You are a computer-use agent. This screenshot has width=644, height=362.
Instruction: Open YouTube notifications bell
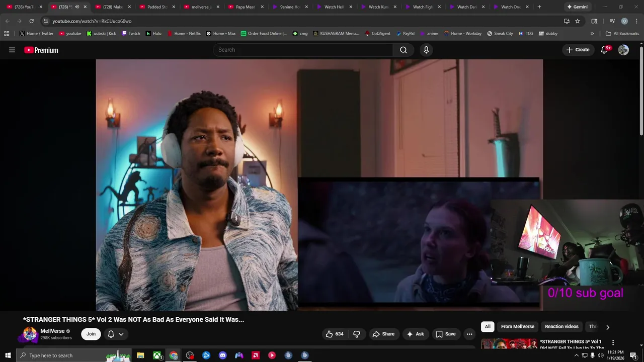coord(605,50)
